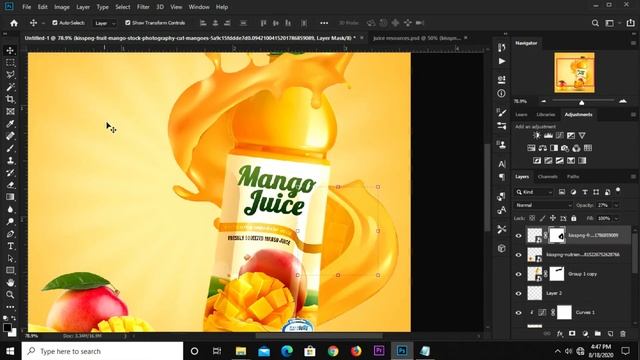Hide the top kisspng masked layer
The width and height of the screenshot is (640, 360).
pos(518,236)
